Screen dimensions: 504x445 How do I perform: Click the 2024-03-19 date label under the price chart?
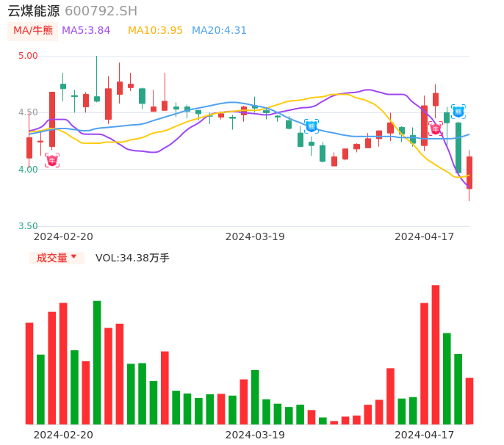255,236
